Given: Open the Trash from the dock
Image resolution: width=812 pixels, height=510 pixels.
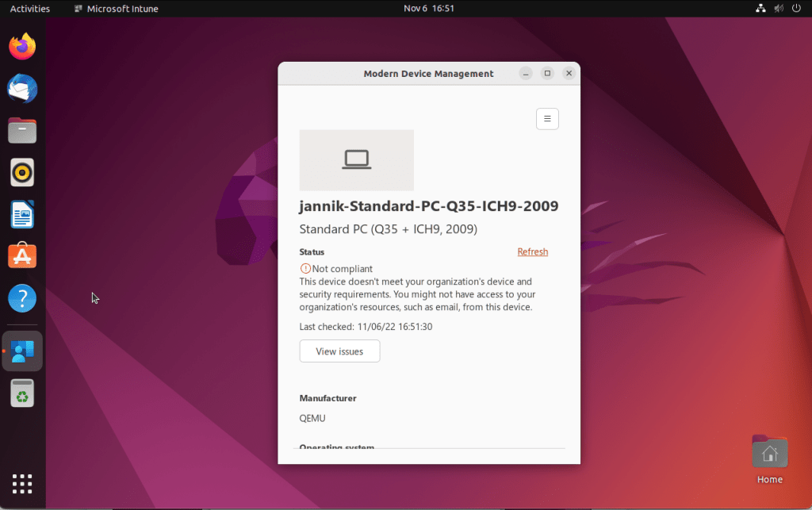Looking at the screenshot, I should [x=22, y=393].
